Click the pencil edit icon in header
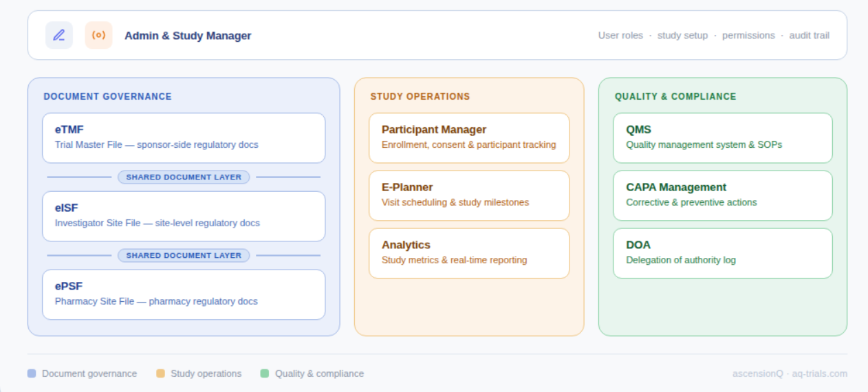This screenshot has width=868, height=392. click(x=59, y=35)
